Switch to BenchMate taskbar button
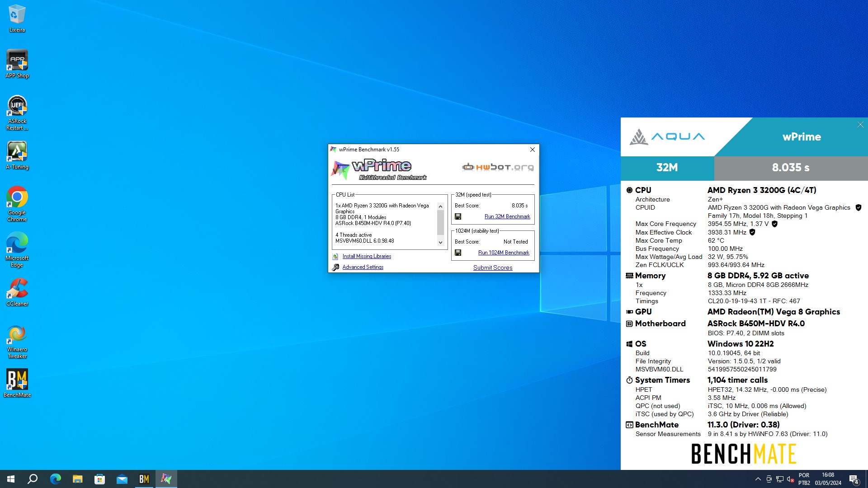868x488 pixels. coord(144,479)
